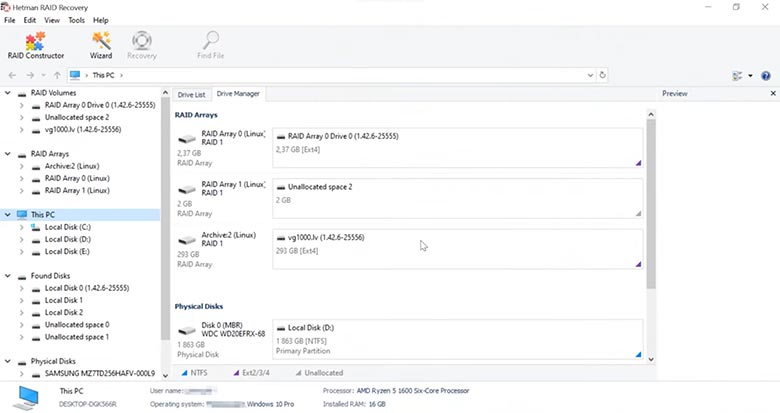Collapse the Found Disks tree group
The height and width of the screenshot is (413, 780).
[9, 276]
